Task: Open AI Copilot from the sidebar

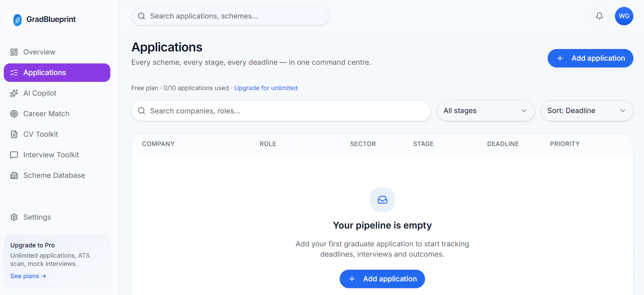Action: tap(57, 93)
